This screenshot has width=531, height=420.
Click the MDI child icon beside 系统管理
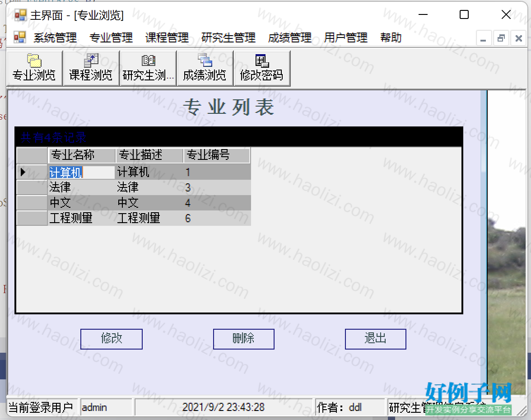click(x=20, y=37)
